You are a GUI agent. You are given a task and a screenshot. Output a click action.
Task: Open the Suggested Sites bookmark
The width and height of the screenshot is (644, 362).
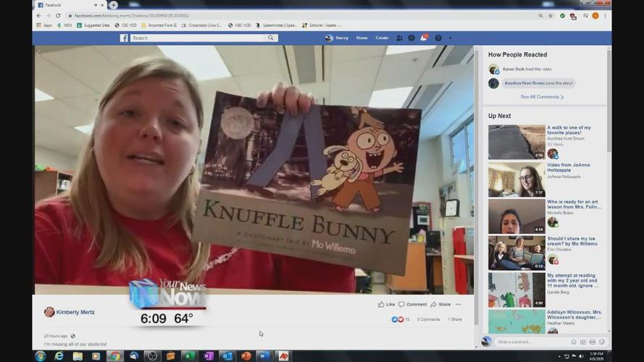(x=93, y=25)
